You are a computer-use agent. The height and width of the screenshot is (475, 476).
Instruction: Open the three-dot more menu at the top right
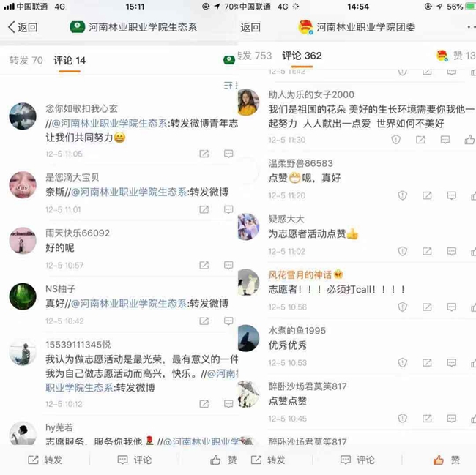coord(472,27)
